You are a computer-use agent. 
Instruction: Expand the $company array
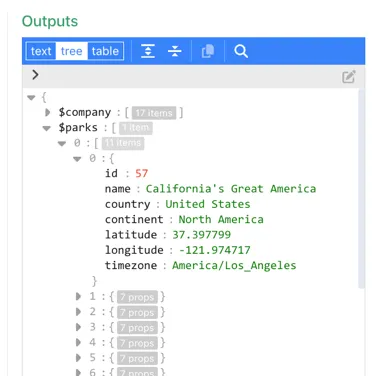pos(47,113)
